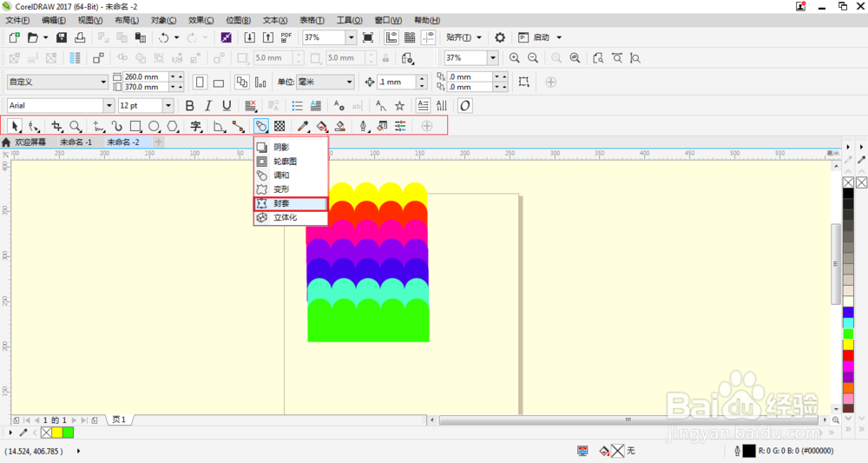The height and width of the screenshot is (463, 868).
Task: Pick the red swatch in right palette
Action: [848, 355]
